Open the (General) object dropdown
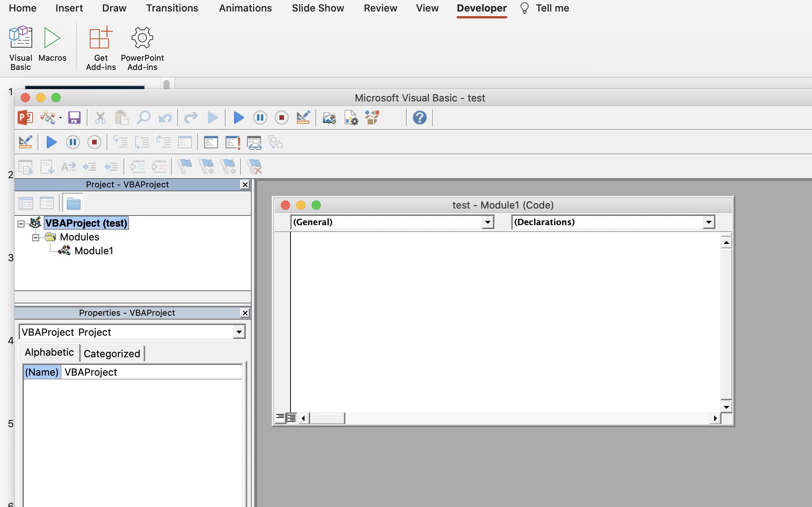 click(487, 222)
